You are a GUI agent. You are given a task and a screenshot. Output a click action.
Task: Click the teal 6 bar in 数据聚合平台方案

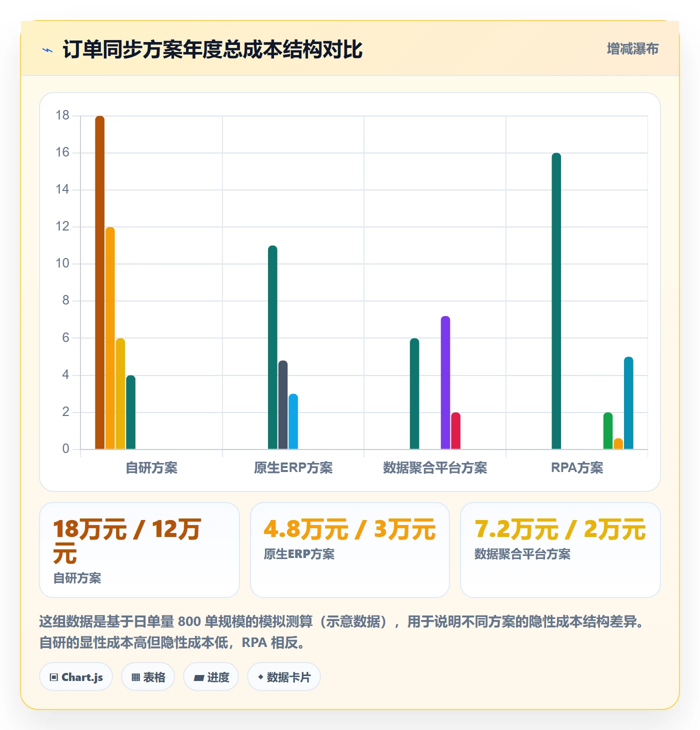[414, 393]
